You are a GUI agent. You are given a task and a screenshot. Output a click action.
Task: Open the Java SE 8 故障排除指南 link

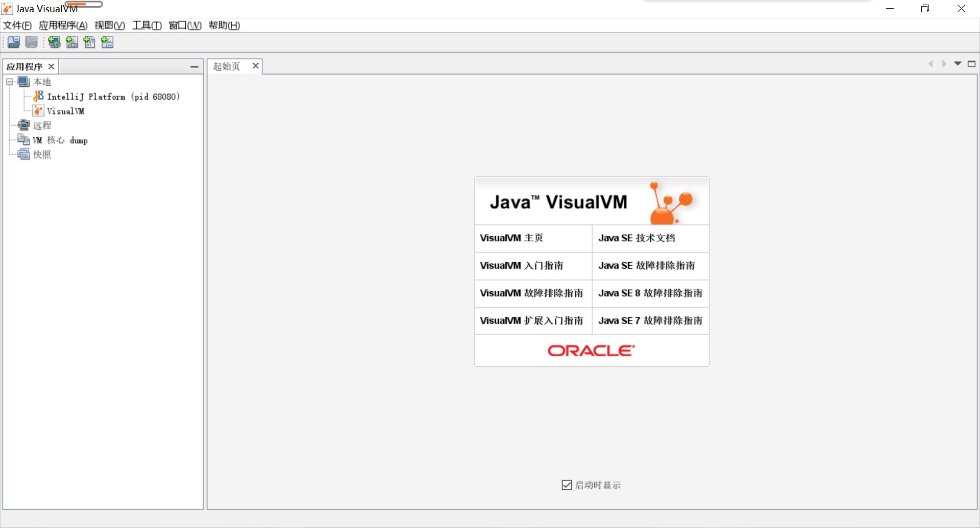651,293
